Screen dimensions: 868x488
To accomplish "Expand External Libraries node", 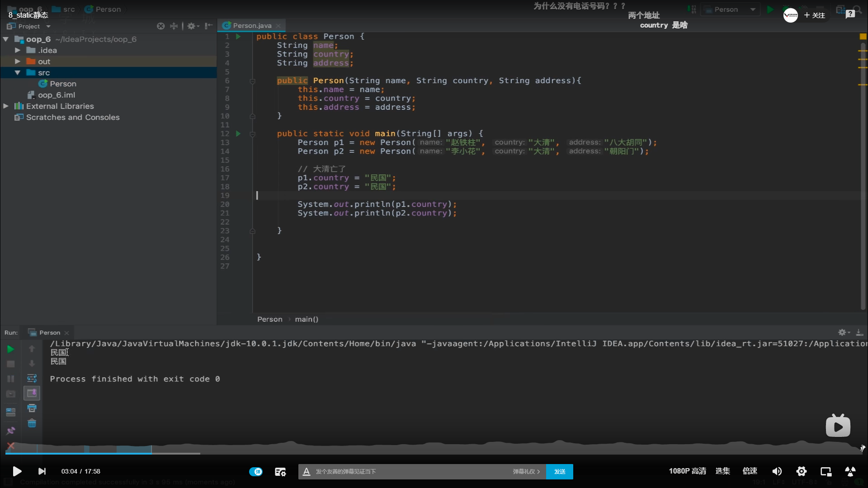I will pyautogui.click(x=6, y=106).
